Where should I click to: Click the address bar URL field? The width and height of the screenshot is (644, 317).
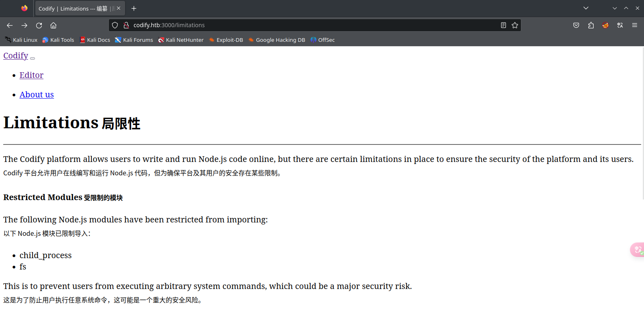(284, 25)
